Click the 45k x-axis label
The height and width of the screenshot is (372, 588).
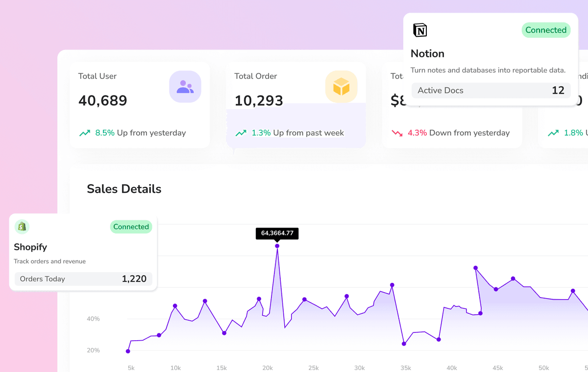[498, 368]
